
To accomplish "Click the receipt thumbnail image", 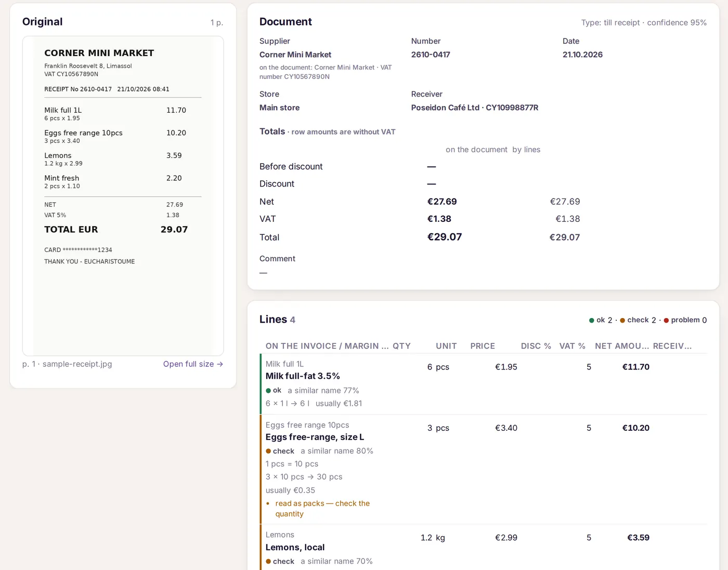I will tap(123, 196).
